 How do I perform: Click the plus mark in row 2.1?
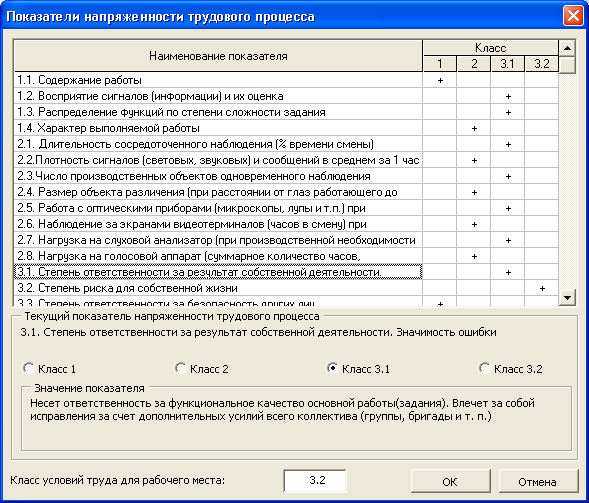pyautogui.click(x=508, y=144)
